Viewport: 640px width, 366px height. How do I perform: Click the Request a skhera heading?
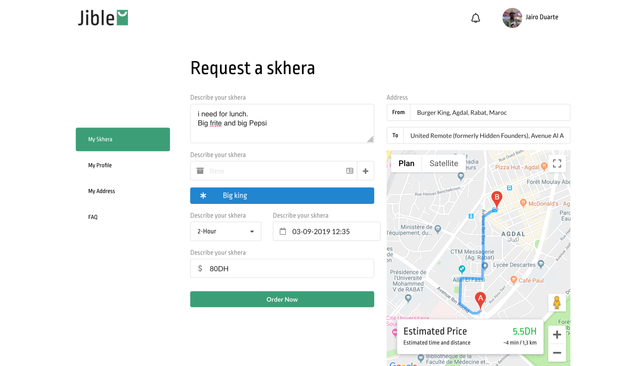tap(253, 68)
